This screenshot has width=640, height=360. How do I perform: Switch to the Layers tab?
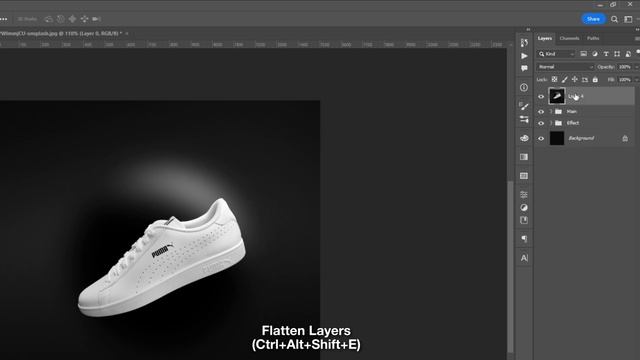tap(544, 38)
